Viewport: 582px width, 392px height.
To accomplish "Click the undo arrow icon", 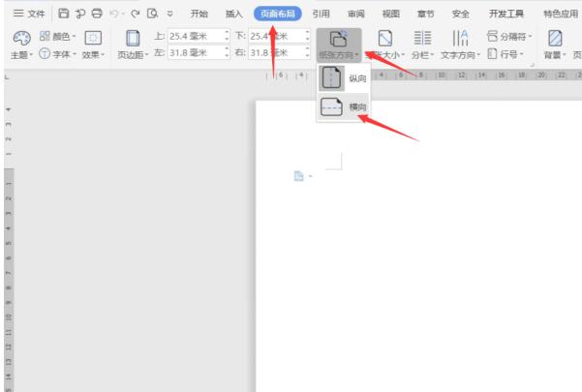I will [x=114, y=15].
